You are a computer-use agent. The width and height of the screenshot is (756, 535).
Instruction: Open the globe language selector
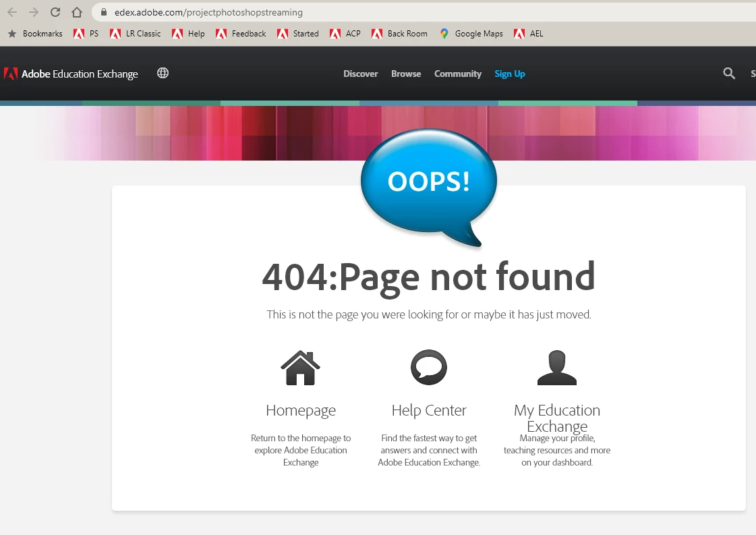click(163, 73)
